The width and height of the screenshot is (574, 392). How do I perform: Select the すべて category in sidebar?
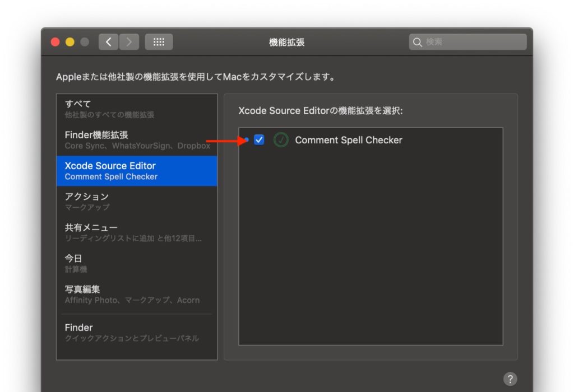(136, 109)
